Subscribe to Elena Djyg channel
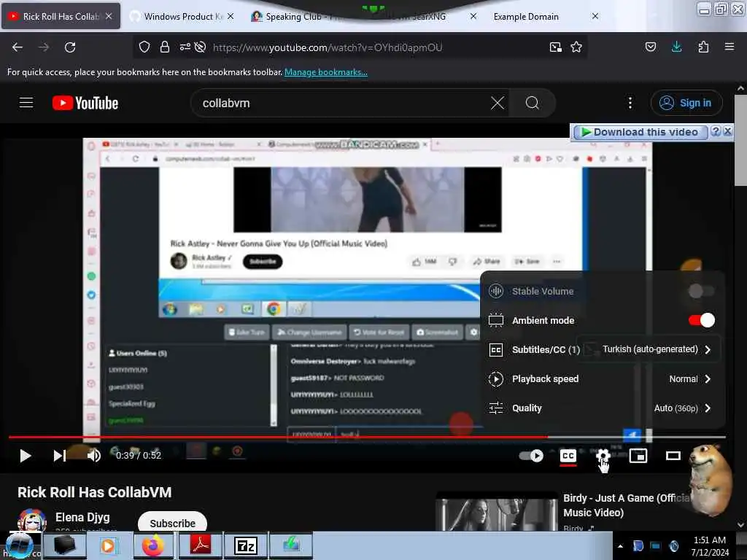 [x=172, y=523]
